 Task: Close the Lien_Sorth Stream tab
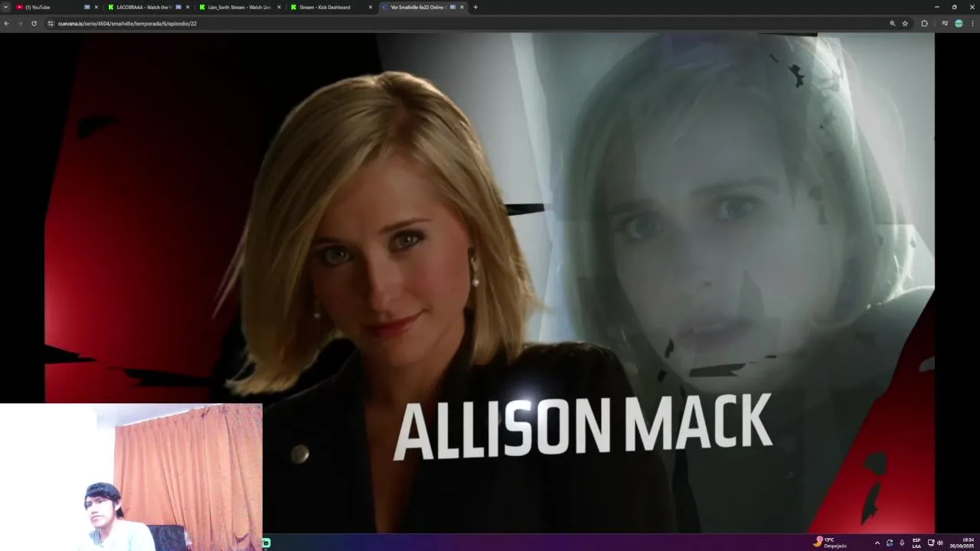pyautogui.click(x=279, y=7)
